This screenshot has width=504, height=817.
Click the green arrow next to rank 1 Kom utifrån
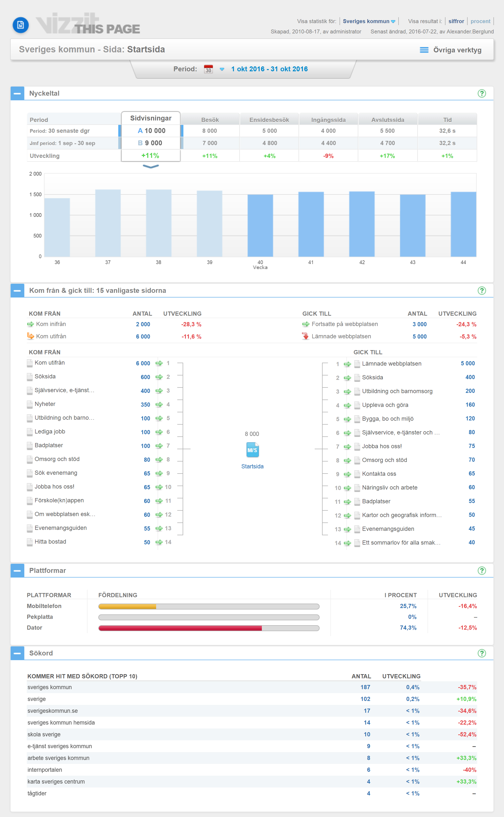pos(159,363)
